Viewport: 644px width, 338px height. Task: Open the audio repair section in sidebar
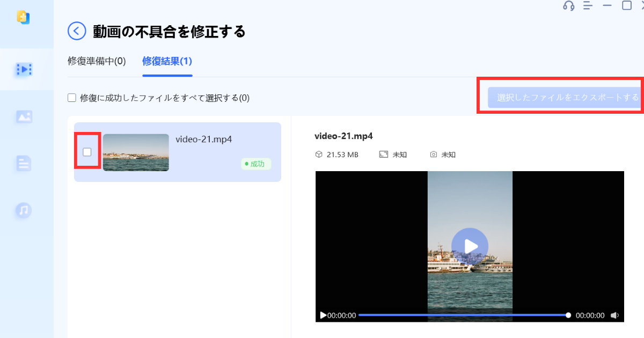(24, 210)
